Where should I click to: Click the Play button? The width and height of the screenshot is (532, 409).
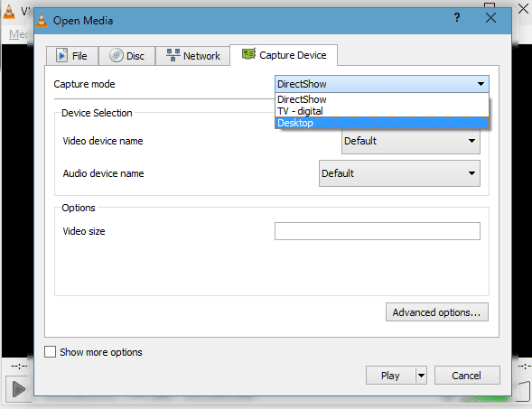pos(390,376)
